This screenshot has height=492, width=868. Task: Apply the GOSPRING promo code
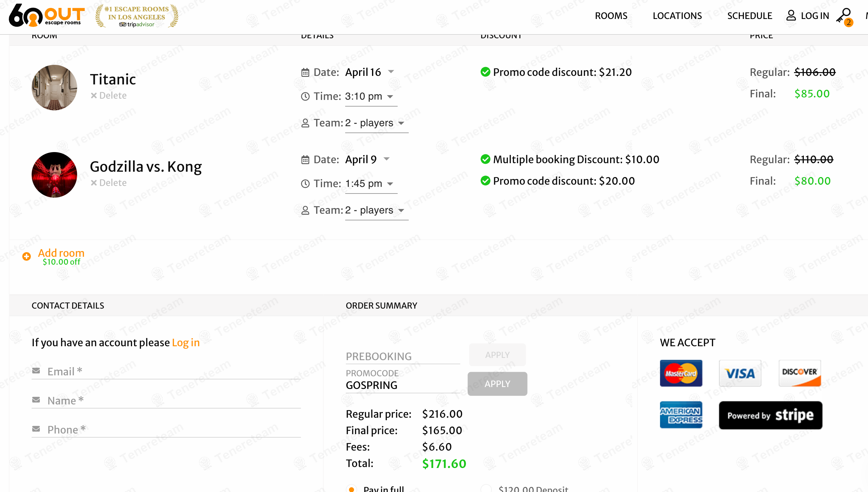[x=497, y=384]
